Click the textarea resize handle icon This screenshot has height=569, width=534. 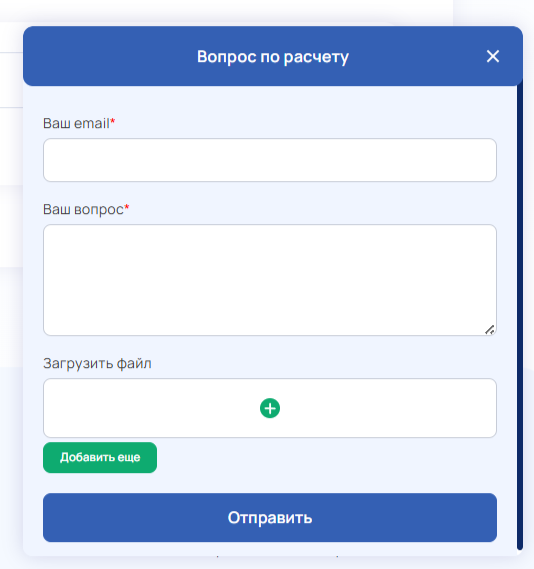click(490, 330)
